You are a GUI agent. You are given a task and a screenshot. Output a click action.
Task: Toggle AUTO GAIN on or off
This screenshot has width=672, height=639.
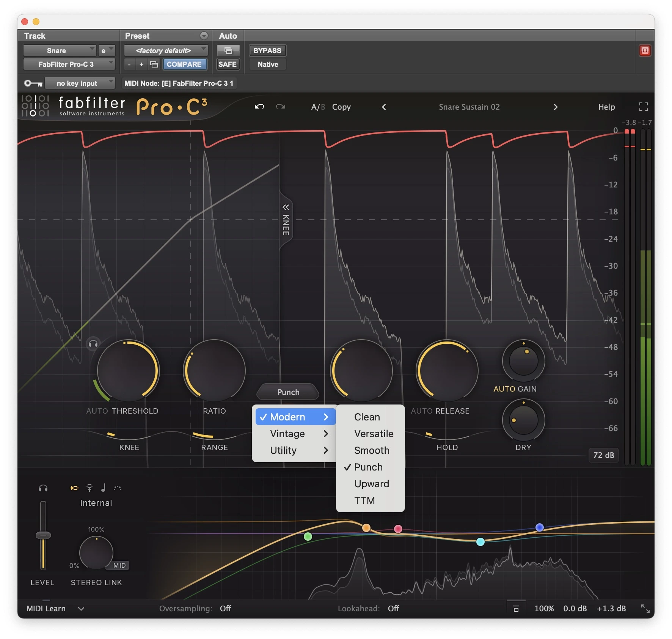coord(515,389)
